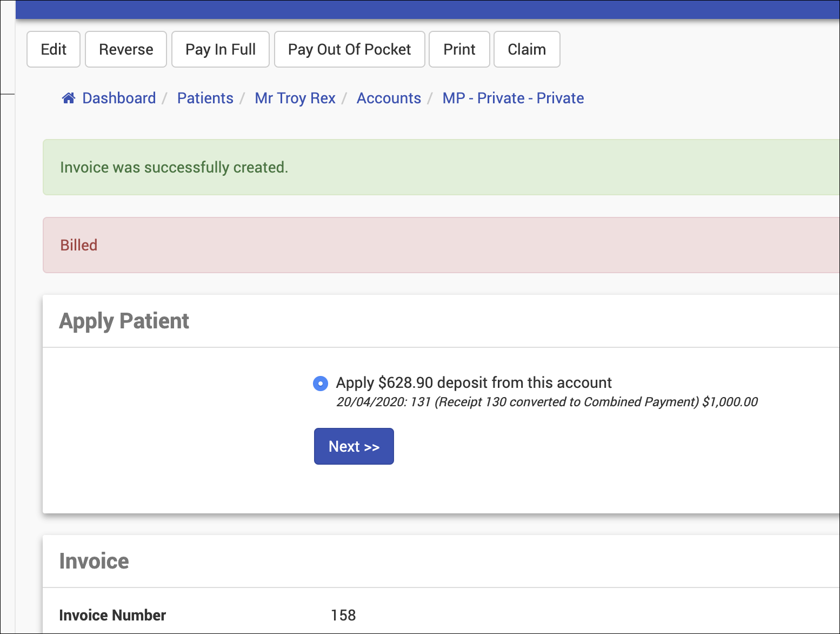The width and height of the screenshot is (840, 634).
Task: Open MP - Private - Private breadcrumb
Action: click(x=513, y=98)
